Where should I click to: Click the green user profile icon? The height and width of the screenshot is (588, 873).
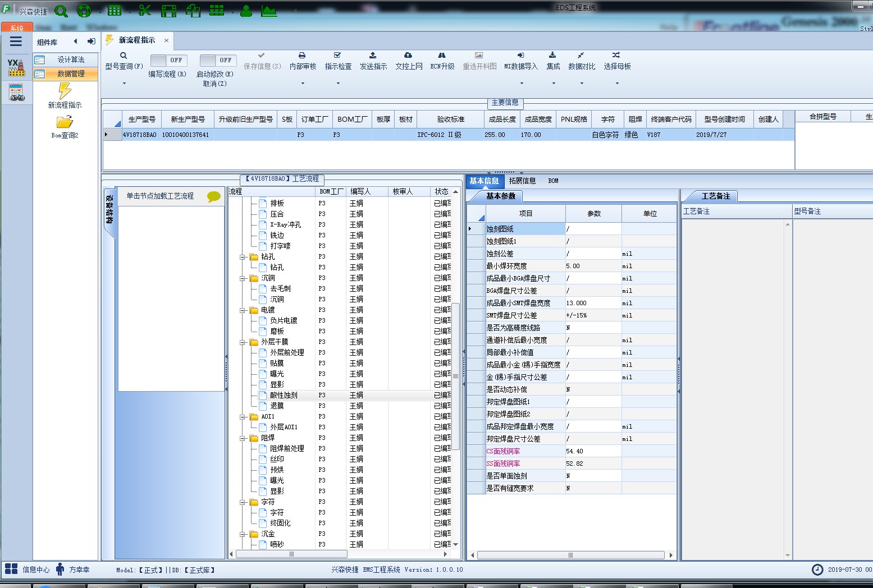point(246,11)
